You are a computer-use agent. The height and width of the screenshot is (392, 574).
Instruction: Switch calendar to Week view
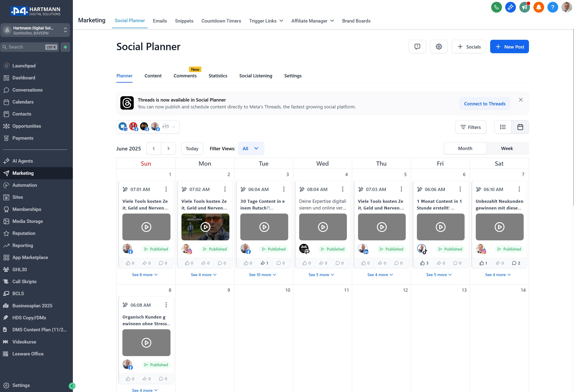pyautogui.click(x=507, y=148)
